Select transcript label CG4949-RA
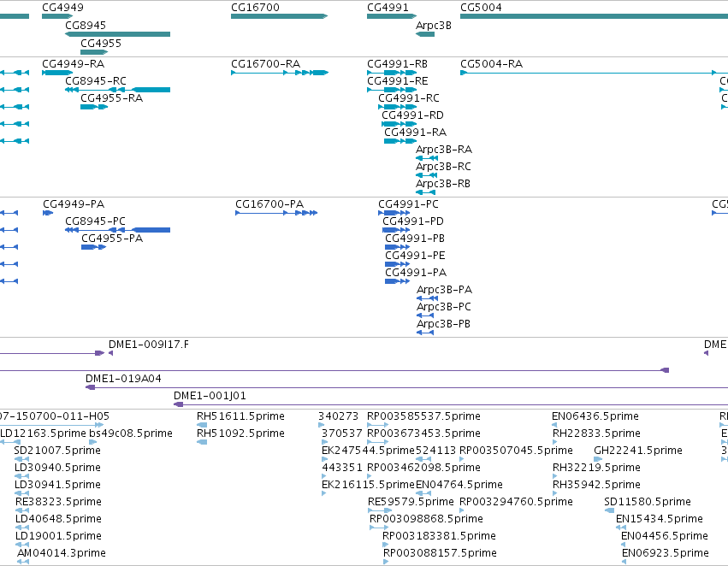The width and height of the screenshot is (728, 566). pyautogui.click(x=74, y=64)
